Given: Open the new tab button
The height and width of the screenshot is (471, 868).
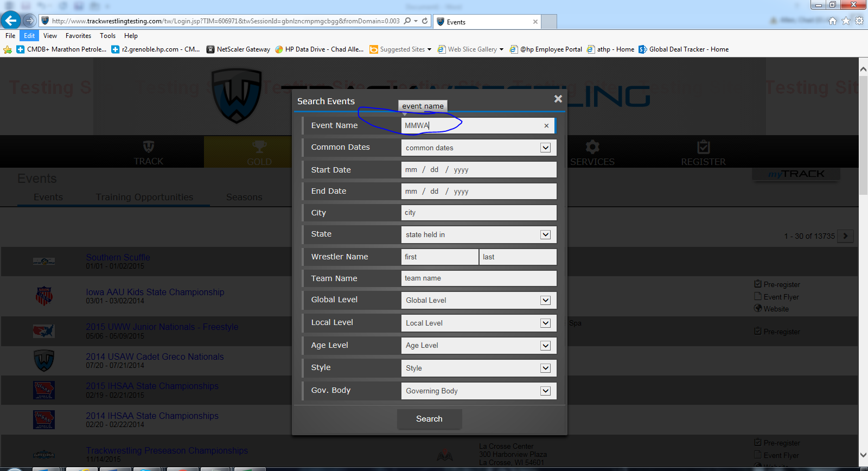Looking at the screenshot, I should point(549,22).
